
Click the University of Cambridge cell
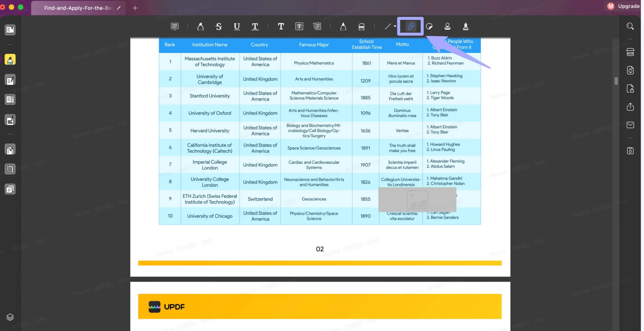point(210,79)
